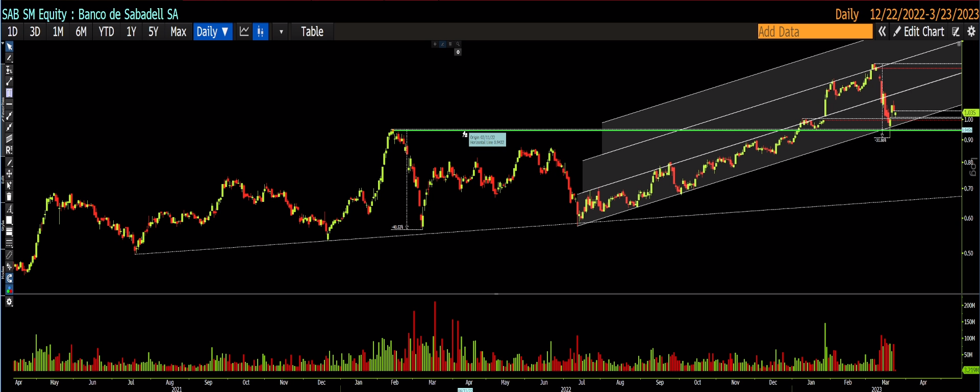This screenshot has width=980, height=392.
Task: Select the horizontal line tool
Action: click(x=9, y=104)
